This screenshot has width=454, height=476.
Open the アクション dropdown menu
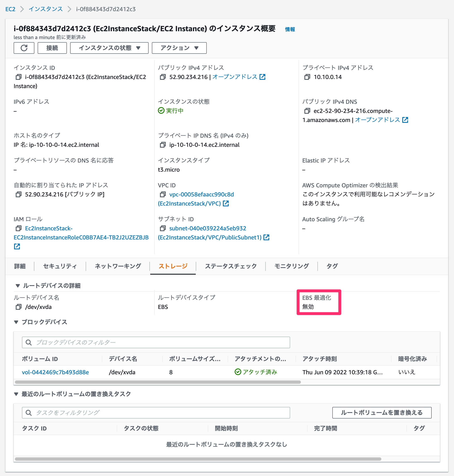click(x=179, y=48)
